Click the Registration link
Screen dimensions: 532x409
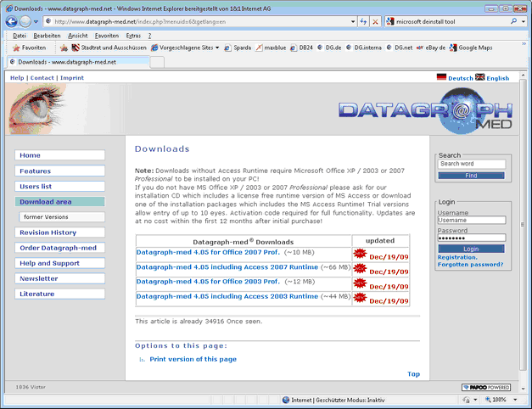pyautogui.click(x=457, y=257)
